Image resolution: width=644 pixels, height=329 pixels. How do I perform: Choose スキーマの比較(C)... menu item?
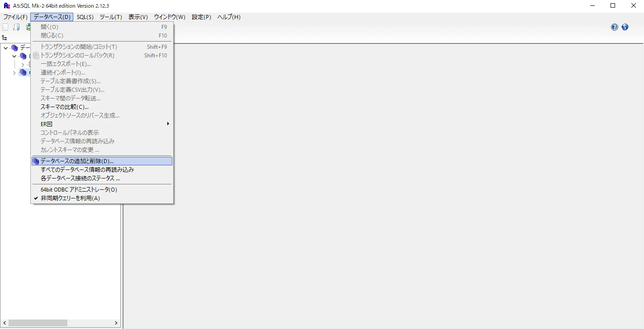[x=102, y=107]
